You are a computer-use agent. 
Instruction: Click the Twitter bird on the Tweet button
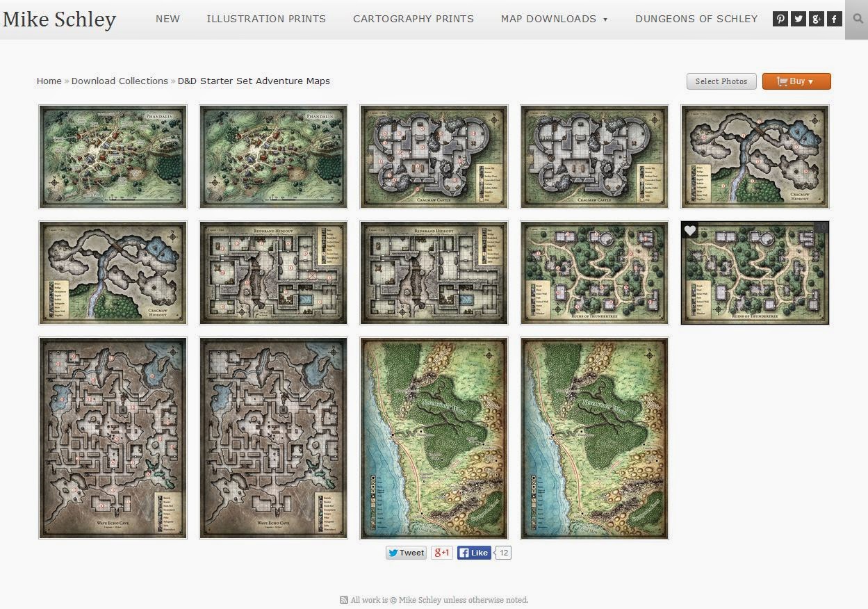tap(393, 552)
